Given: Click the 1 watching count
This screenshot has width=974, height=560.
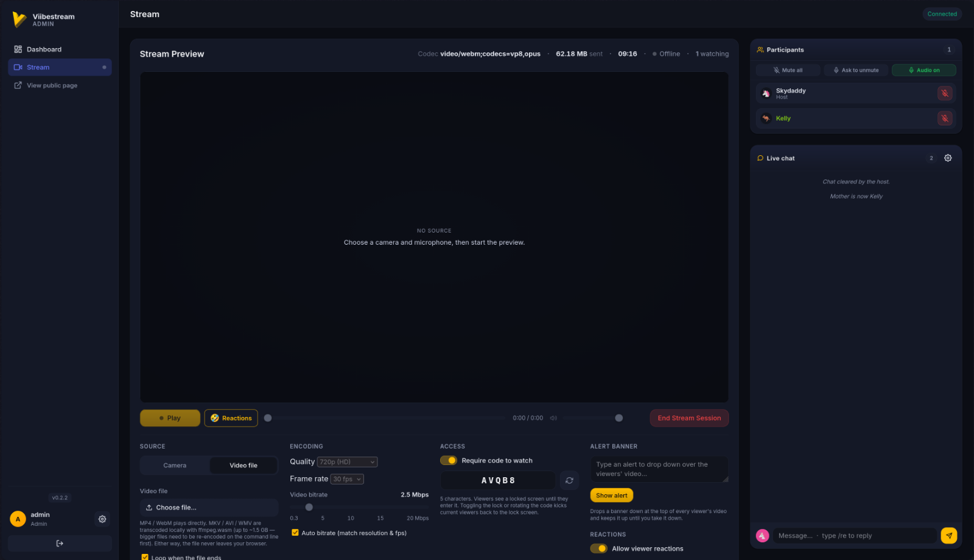Looking at the screenshot, I should coord(712,54).
